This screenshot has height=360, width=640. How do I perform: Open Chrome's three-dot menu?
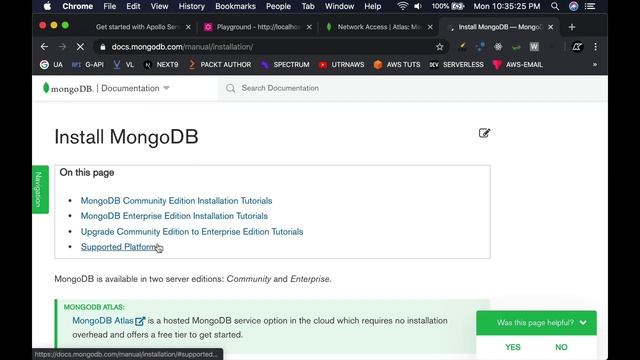(596, 47)
